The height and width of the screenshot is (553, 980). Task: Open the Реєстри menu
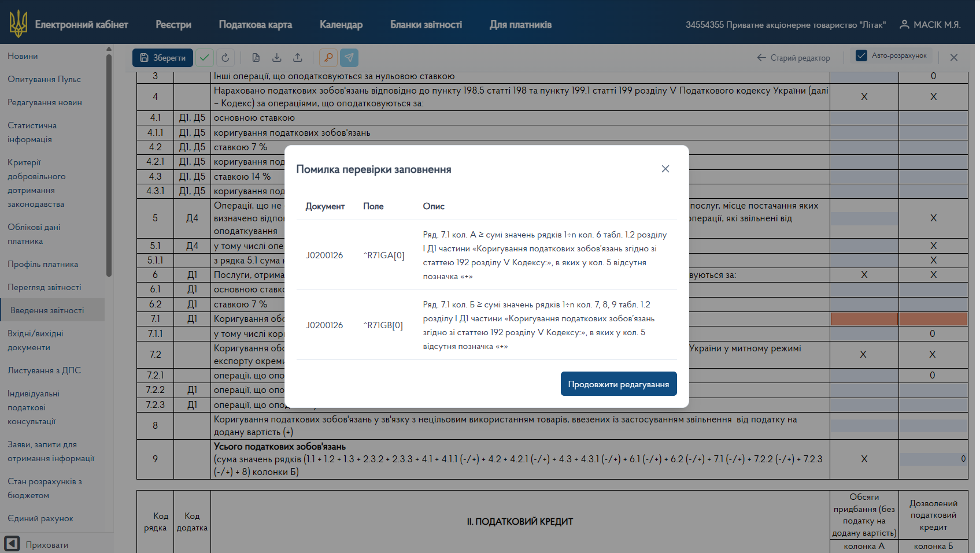173,24
